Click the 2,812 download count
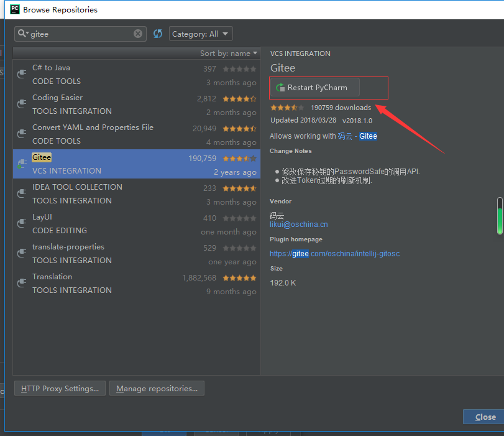The height and width of the screenshot is (436, 504). tap(207, 99)
